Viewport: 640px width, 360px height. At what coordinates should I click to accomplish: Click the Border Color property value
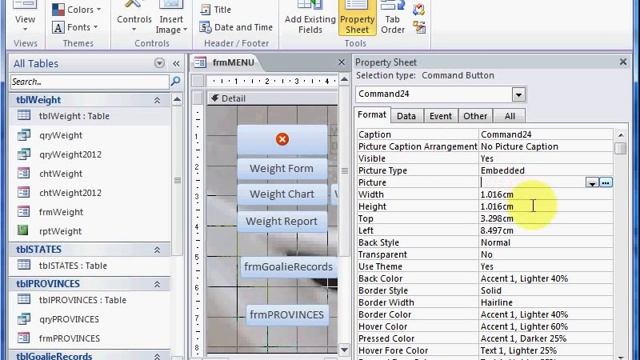(x=546, y=314)
